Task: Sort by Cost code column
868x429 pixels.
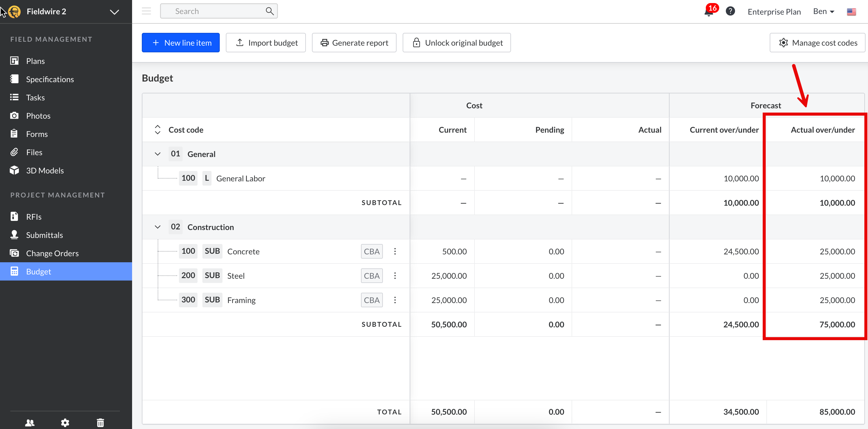Action: point(157,130)
